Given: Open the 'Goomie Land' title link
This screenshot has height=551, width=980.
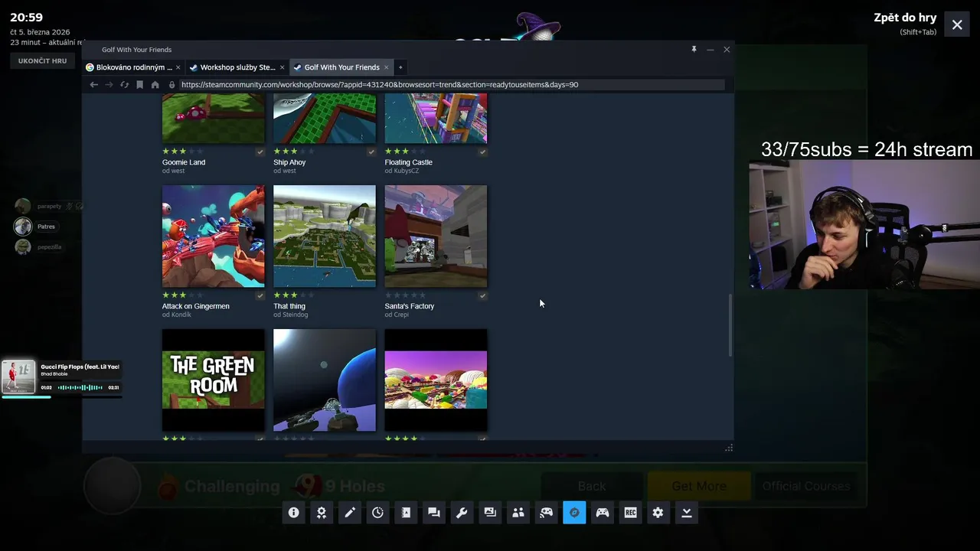Looking at the screenshot, I should 184,162.
